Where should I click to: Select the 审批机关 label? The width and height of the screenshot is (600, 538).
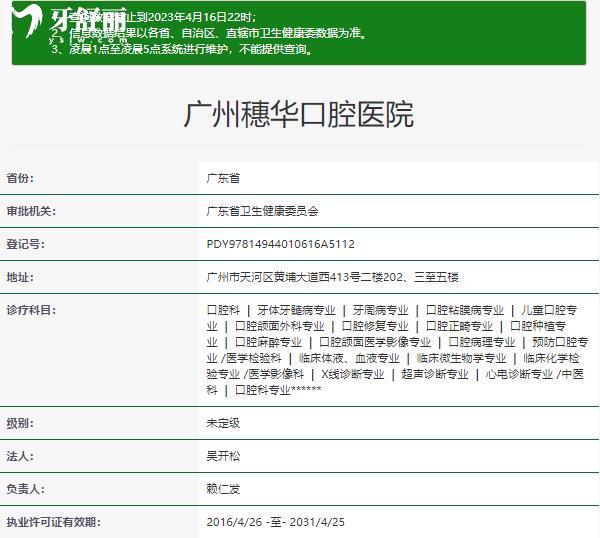click(31, 211)
